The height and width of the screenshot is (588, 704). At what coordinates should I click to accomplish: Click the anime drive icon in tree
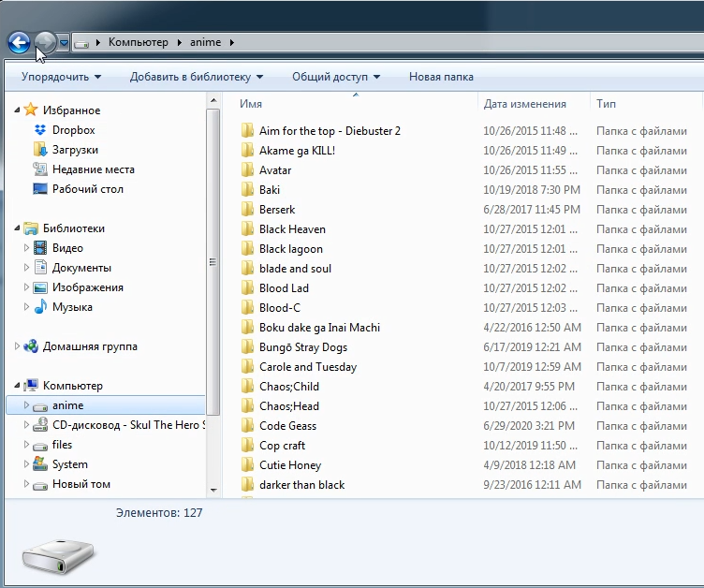[x=40, y=406]
